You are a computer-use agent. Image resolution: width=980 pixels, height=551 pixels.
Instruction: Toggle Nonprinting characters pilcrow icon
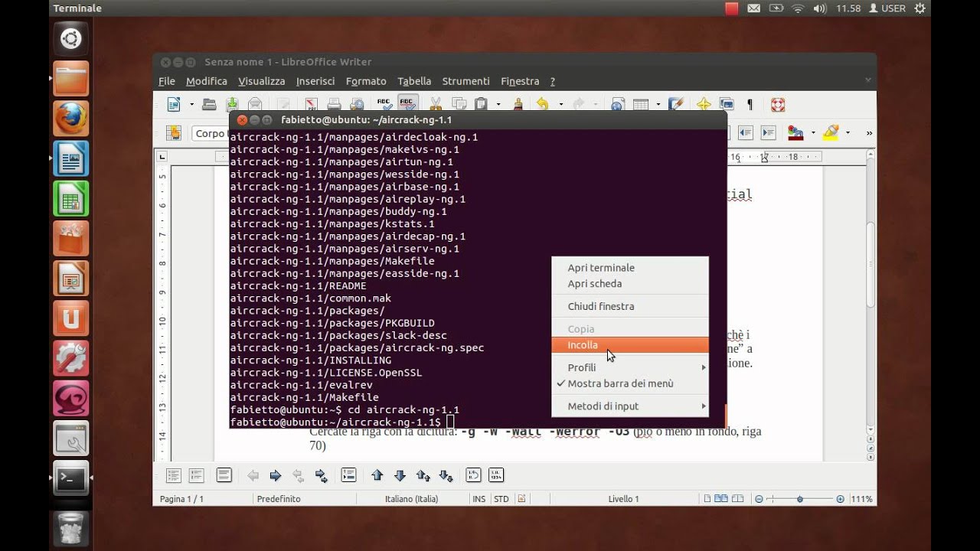tap(750, 104)
